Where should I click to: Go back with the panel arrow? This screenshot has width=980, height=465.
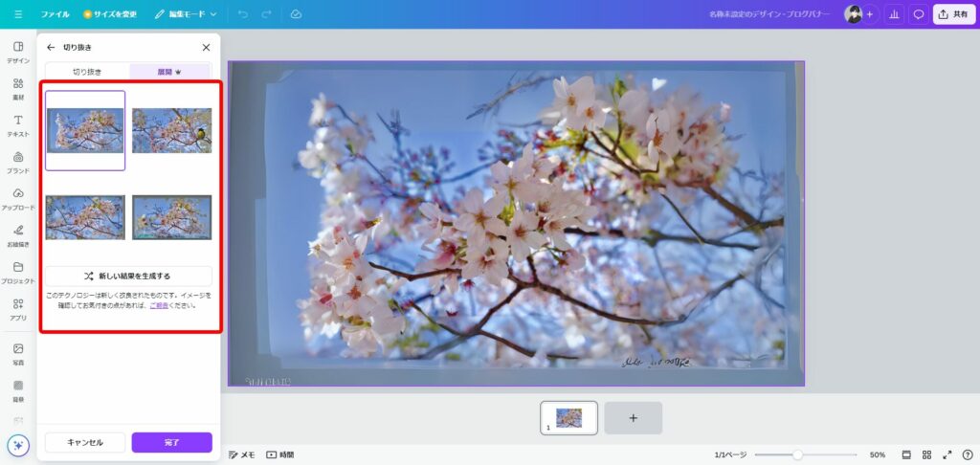[x=52, y=48]
